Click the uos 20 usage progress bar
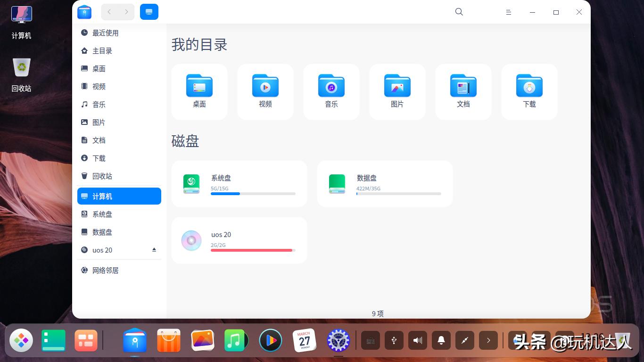The image size is (644, 362). click(x=252, y=250)
